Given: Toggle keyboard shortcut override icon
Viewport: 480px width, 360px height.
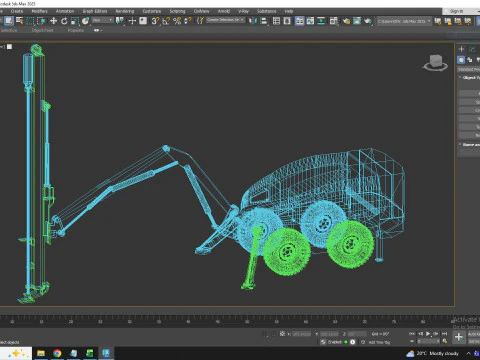Looking at the screenshot, I should tap(143, 21).
